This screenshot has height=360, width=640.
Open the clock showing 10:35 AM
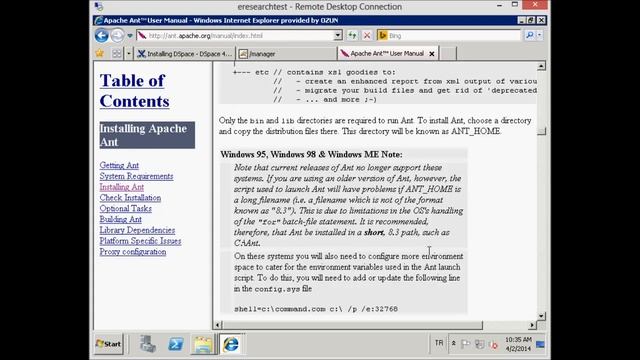point(518,344)
